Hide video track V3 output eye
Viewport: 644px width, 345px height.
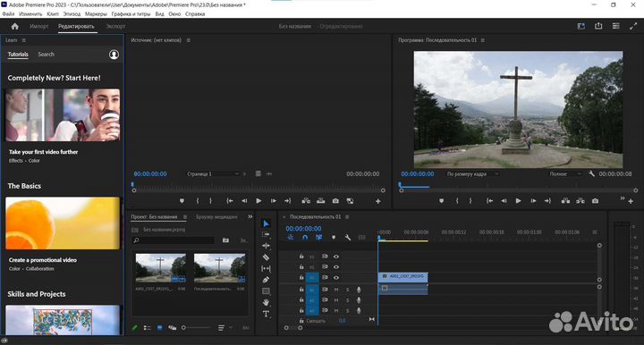(x=336, y=257)
